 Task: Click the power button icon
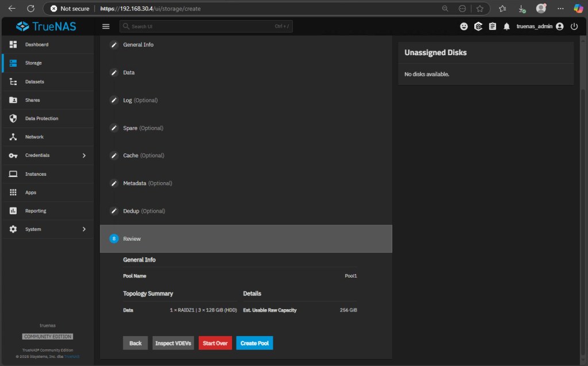pos(574,26)
